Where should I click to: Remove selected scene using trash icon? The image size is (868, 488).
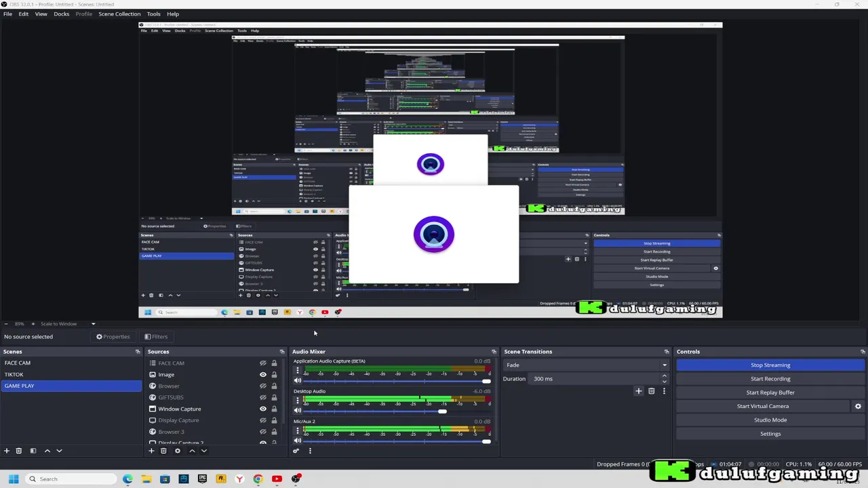click(19, 451)
